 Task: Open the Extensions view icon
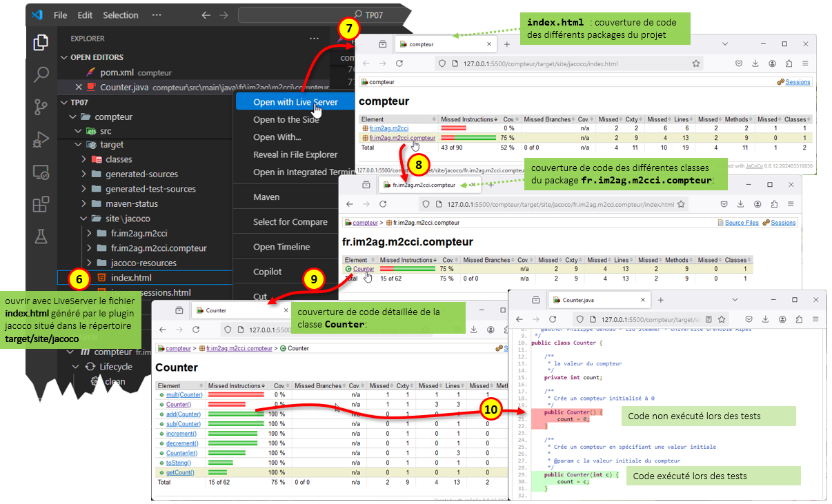[41, 204]
